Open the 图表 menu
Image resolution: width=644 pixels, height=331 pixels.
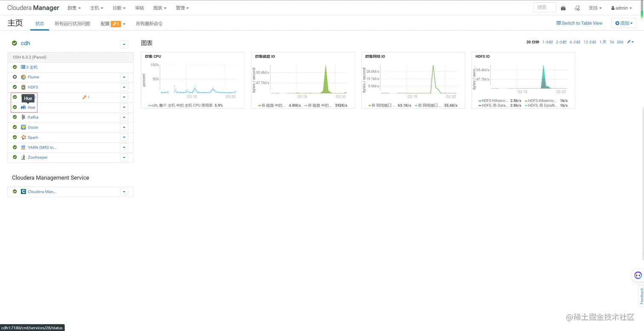tap(160, 8)
